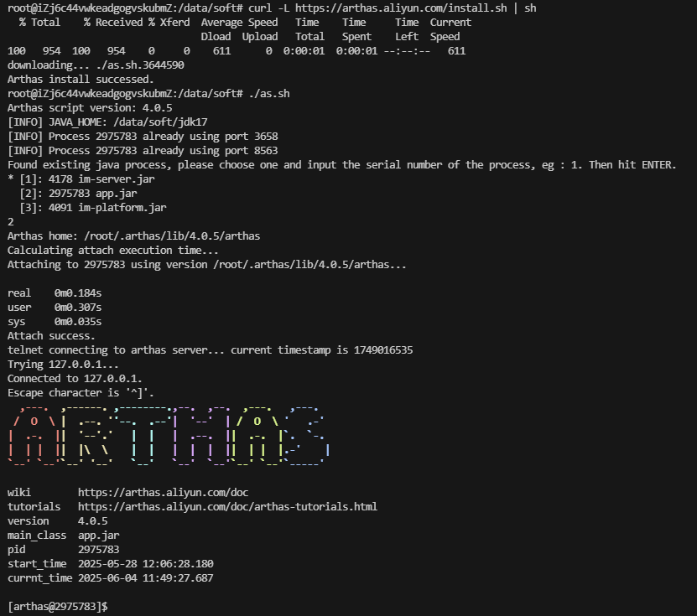Click the version value 4.0.5 row

pos(57,520)
